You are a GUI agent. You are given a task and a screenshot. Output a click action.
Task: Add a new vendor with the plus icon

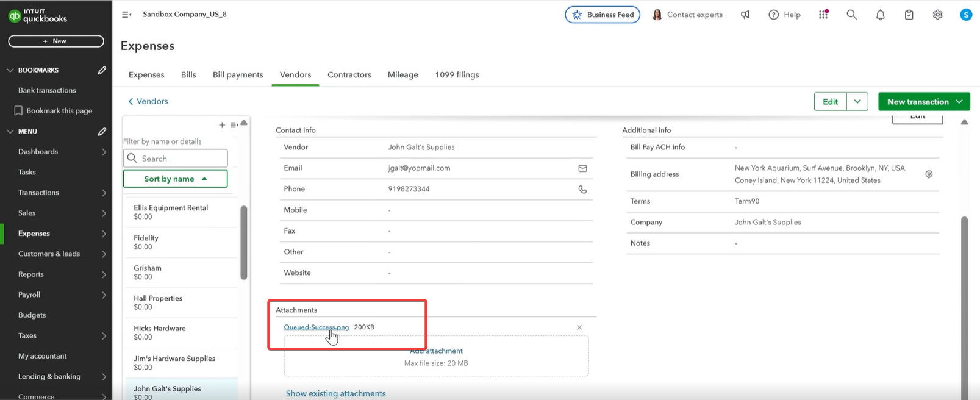[x=222, y=125]
